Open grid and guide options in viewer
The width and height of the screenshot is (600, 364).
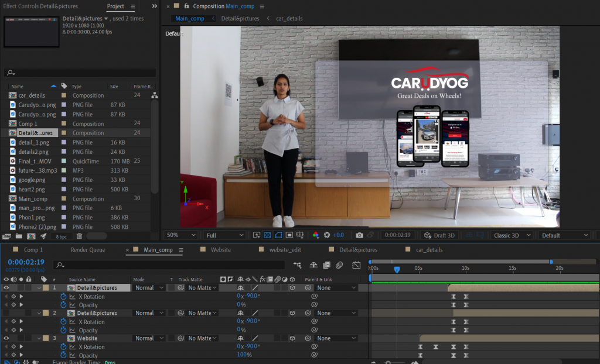coord(300,235)
